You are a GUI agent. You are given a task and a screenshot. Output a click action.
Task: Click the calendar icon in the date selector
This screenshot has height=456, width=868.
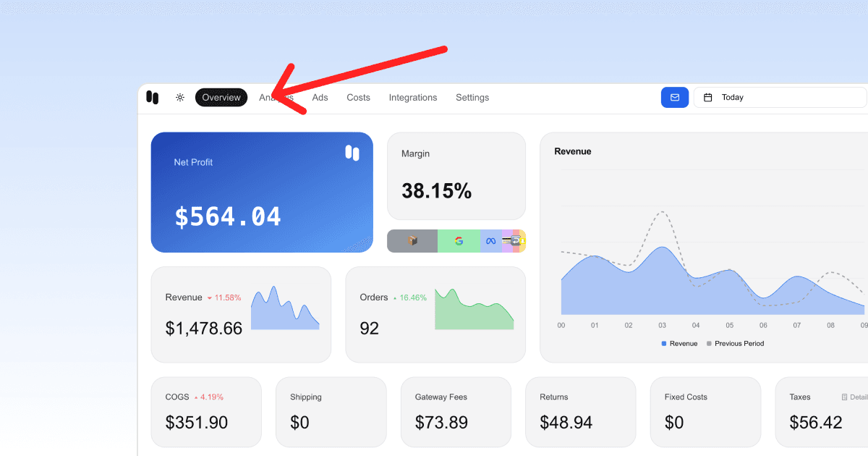[x=710, y=97]
